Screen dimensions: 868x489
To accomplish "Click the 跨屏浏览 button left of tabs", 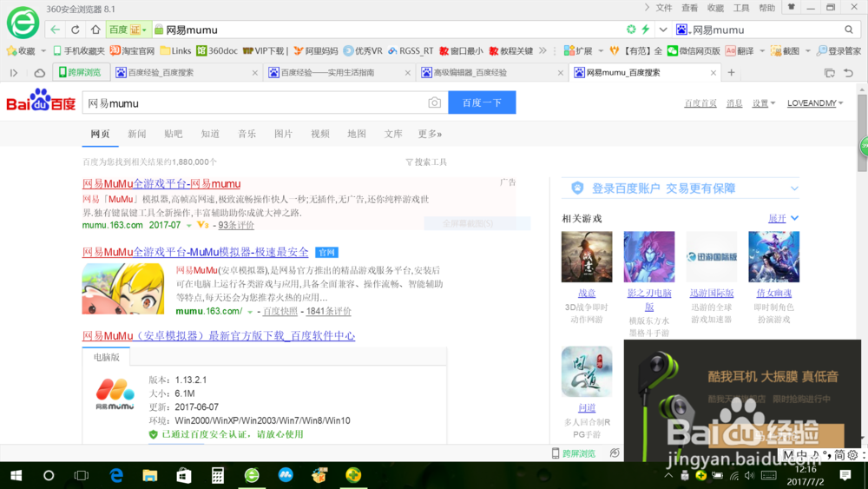I will [x=81, y=73].
